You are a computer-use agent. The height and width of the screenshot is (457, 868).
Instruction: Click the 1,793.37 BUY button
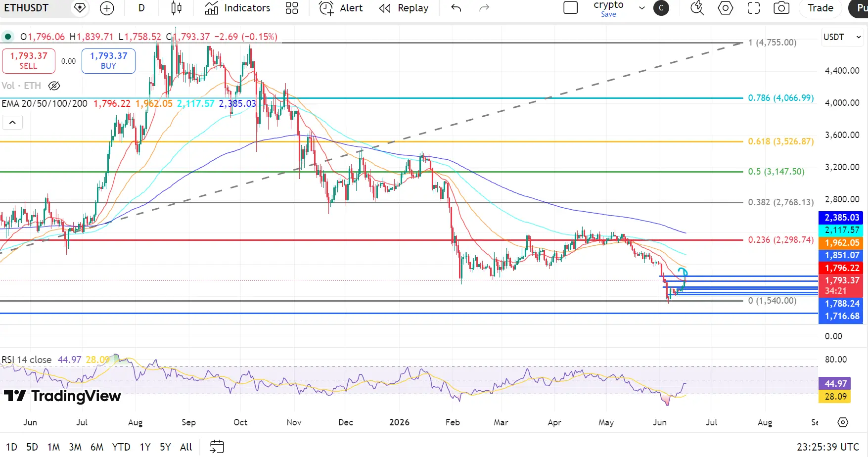[108, 61]
